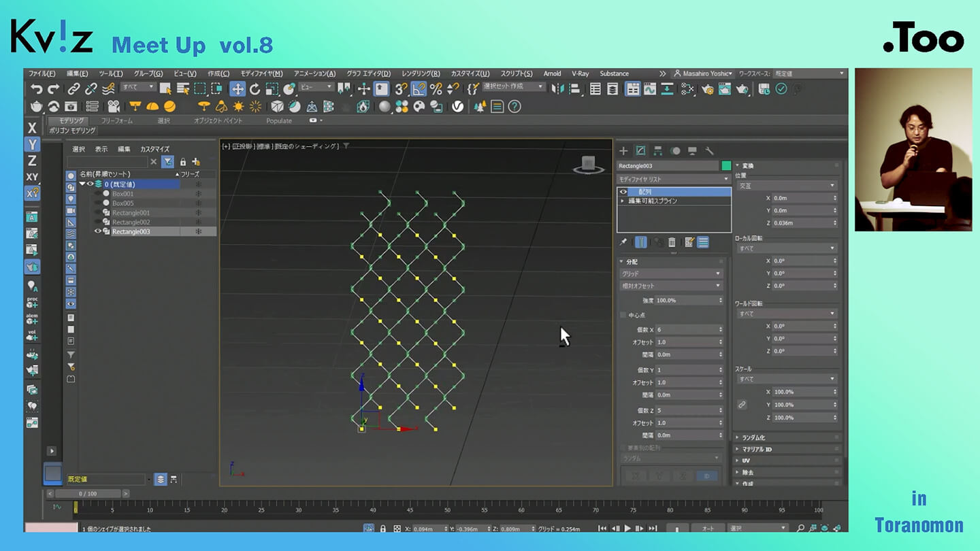Open the Utilities wrench panel
Image resolution: width=980 pixels, height=551 pixels.
click(709, 151)
